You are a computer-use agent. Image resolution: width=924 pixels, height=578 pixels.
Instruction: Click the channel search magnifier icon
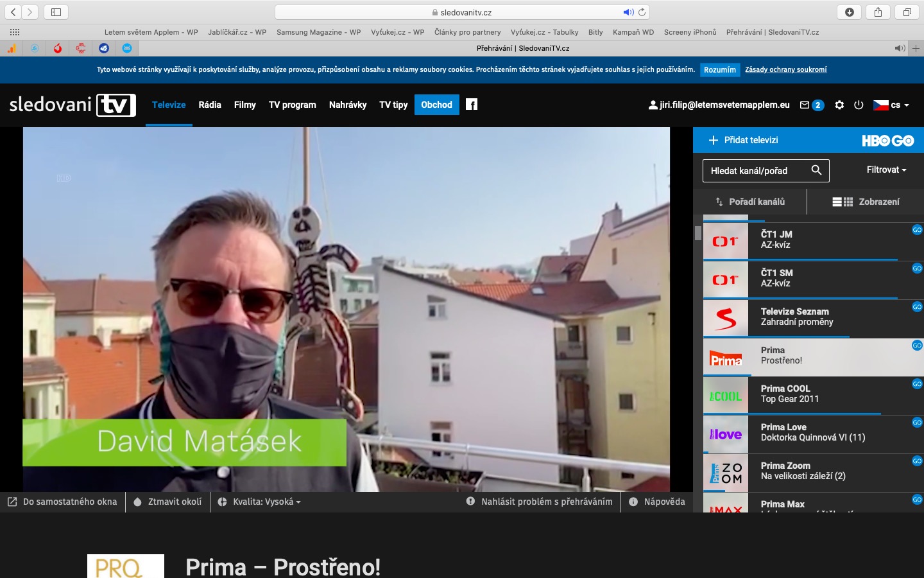[816, 170]
